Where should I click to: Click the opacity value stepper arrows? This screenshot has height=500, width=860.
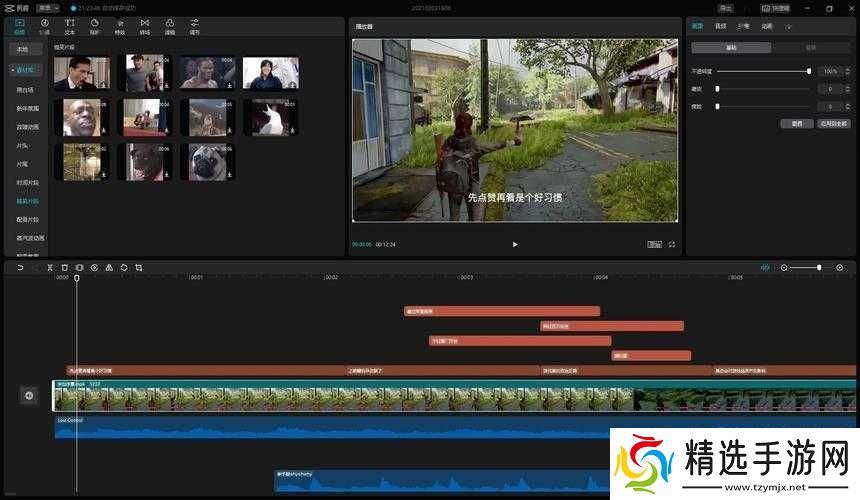tap(845, 72)
